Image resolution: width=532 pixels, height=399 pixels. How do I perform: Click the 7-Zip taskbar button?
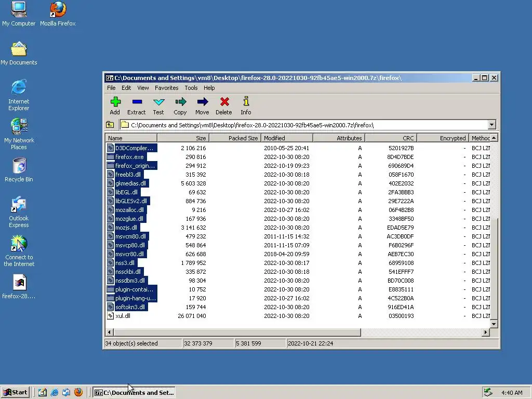[135, 393]
